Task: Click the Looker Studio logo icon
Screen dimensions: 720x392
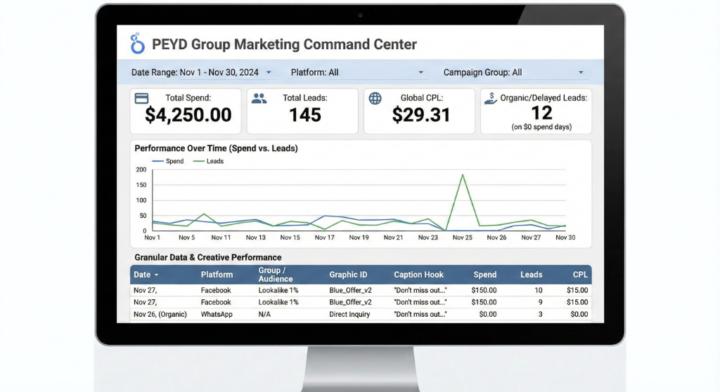Action: pos(137,44)
